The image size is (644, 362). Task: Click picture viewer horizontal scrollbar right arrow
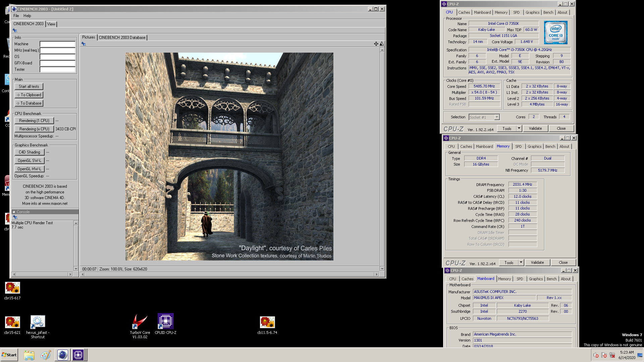pyautogui.click(x=377, y=275)
